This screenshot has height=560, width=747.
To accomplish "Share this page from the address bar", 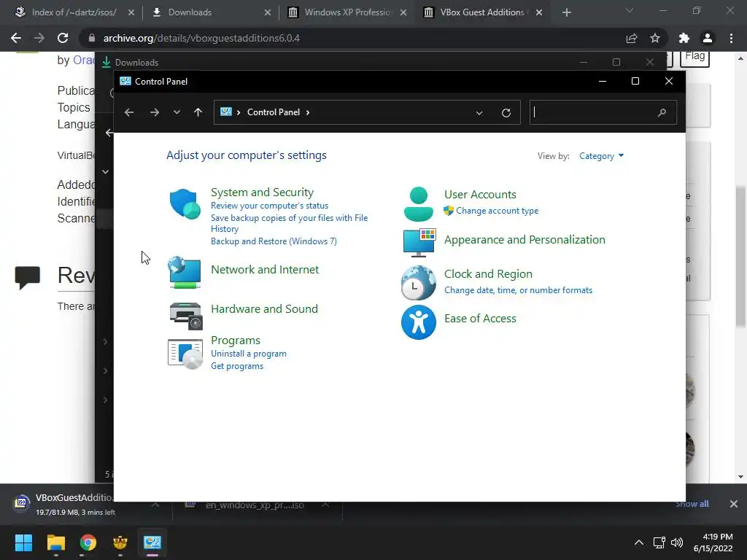I will (632, 38).
